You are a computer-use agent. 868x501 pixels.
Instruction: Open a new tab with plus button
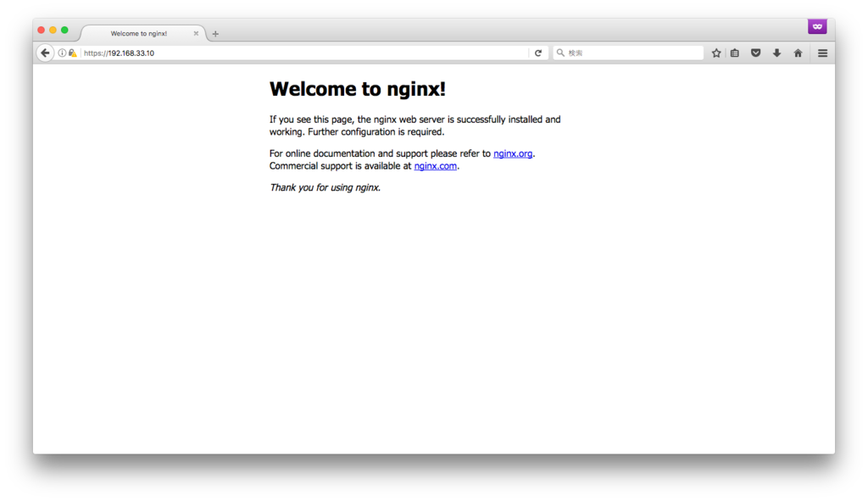click(x=215, y=34)
